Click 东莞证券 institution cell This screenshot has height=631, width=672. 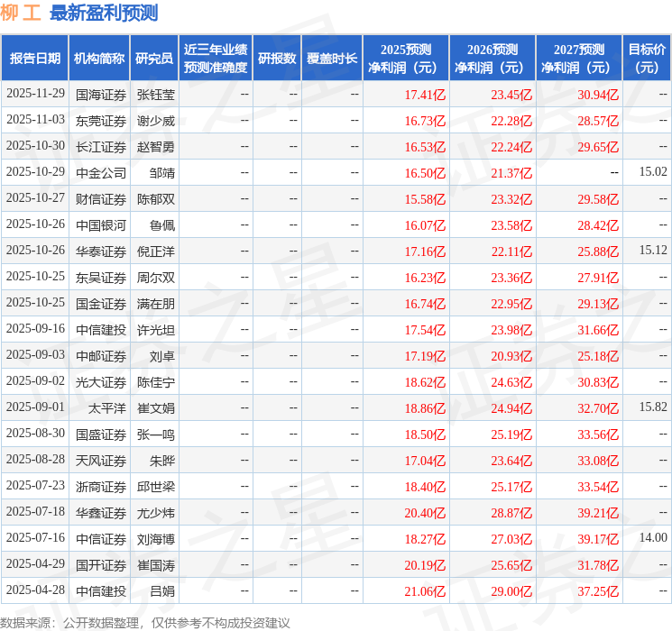point(101,121)
